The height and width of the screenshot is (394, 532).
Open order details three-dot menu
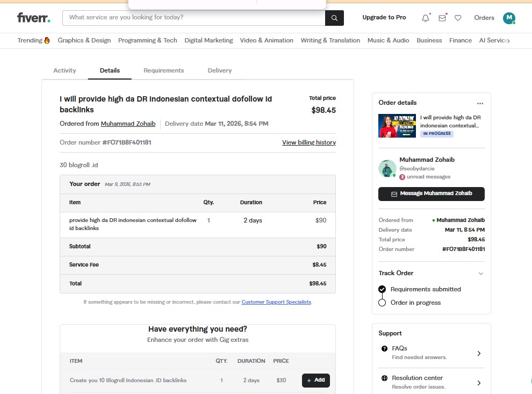(x=480, y=103)
